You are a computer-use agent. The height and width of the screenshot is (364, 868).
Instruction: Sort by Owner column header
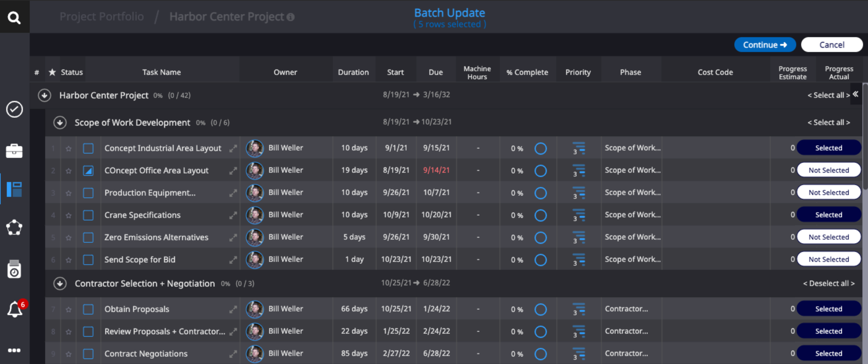[x=285, y=72]
